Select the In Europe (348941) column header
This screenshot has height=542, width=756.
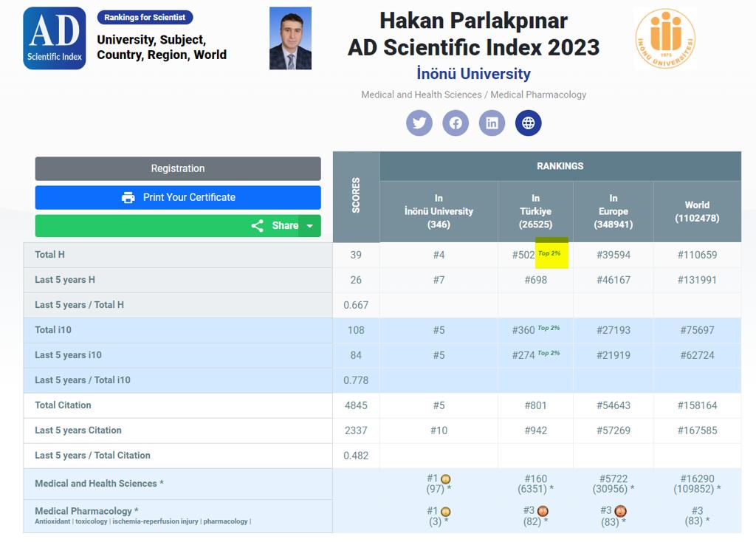click(x=614, y=212)
